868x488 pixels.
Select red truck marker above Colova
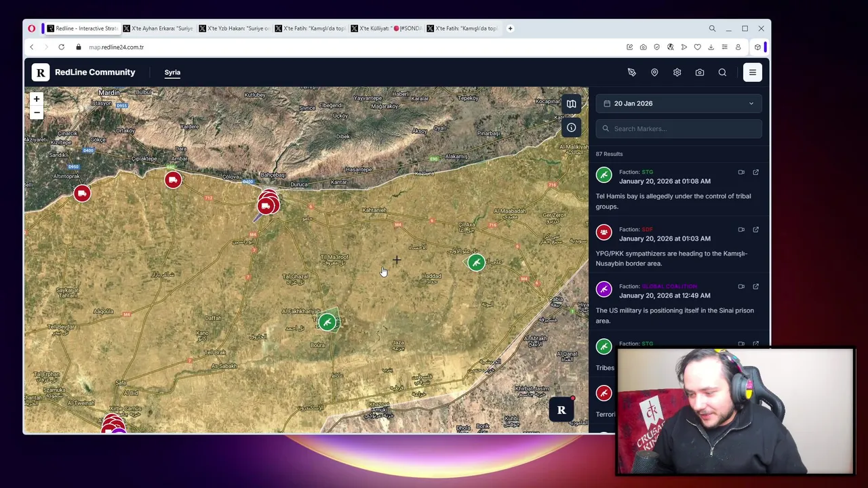tap(173, 180)
